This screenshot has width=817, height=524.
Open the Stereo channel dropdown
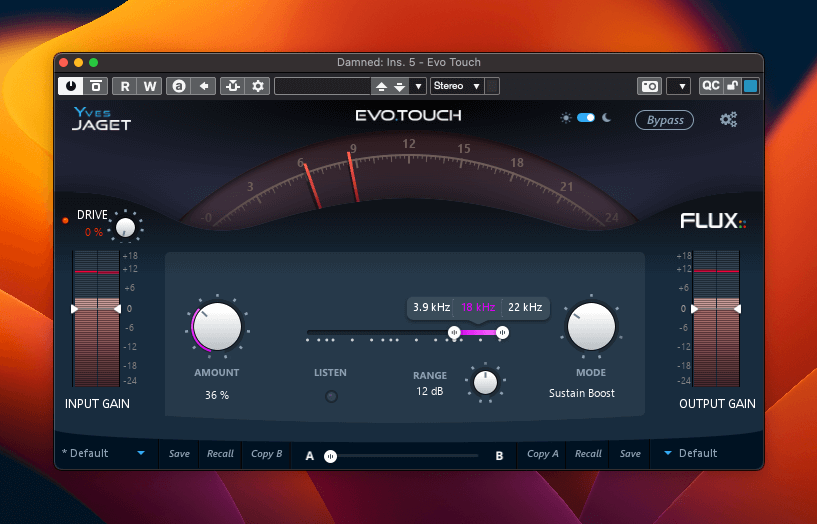click(x=458, y=86)
